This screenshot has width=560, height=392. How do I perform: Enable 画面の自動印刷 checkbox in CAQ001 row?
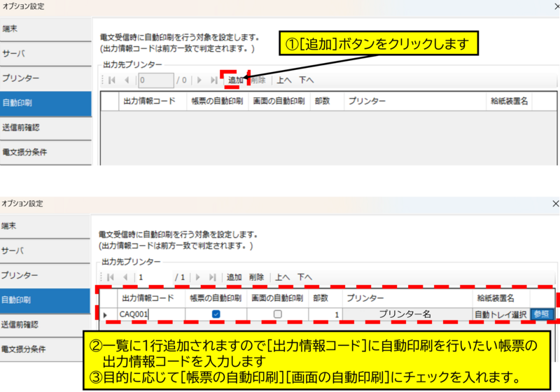coord(278,315)
